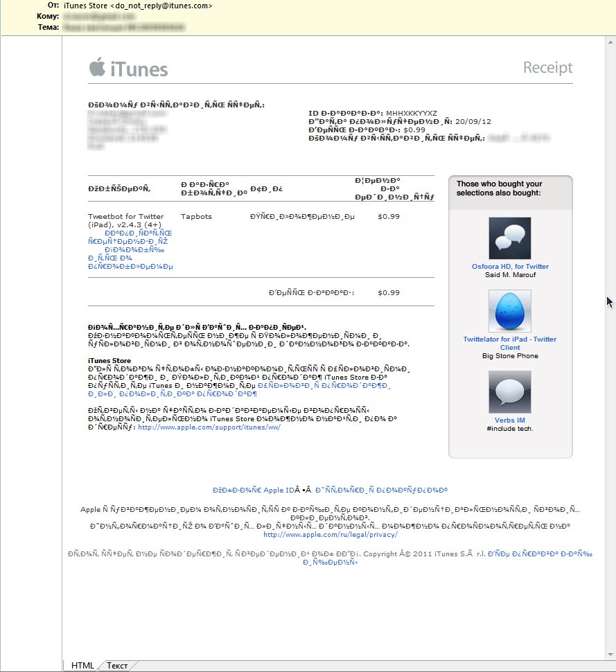The width and height of the screenshot is (616, 672).
Task: Click the Тема: field label
Action: (x=49, y=27)
